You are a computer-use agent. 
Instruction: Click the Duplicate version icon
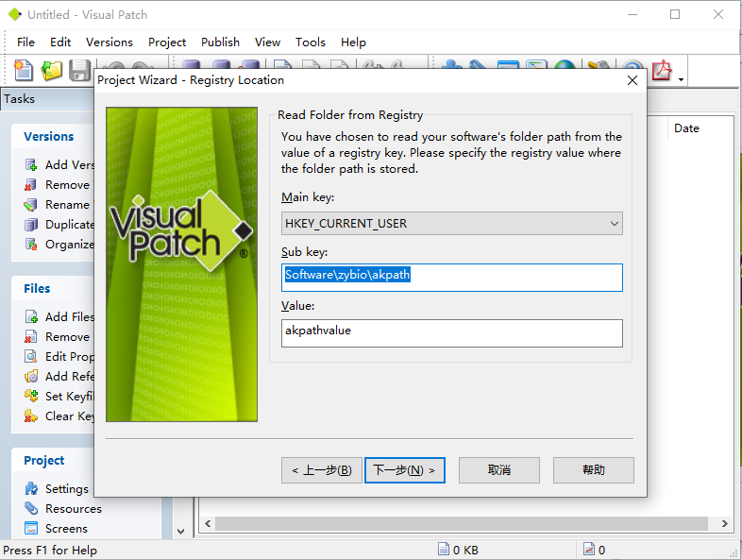click(x=31, y=225)
